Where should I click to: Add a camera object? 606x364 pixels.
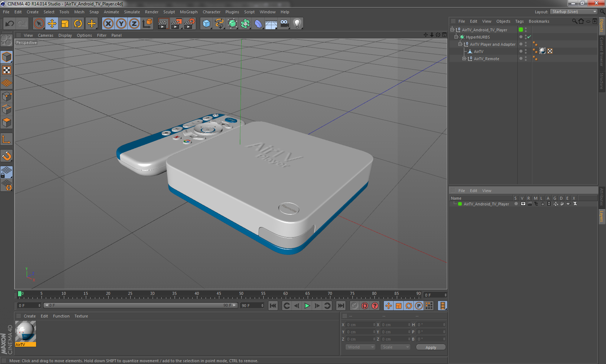click(x=284, y=24)
